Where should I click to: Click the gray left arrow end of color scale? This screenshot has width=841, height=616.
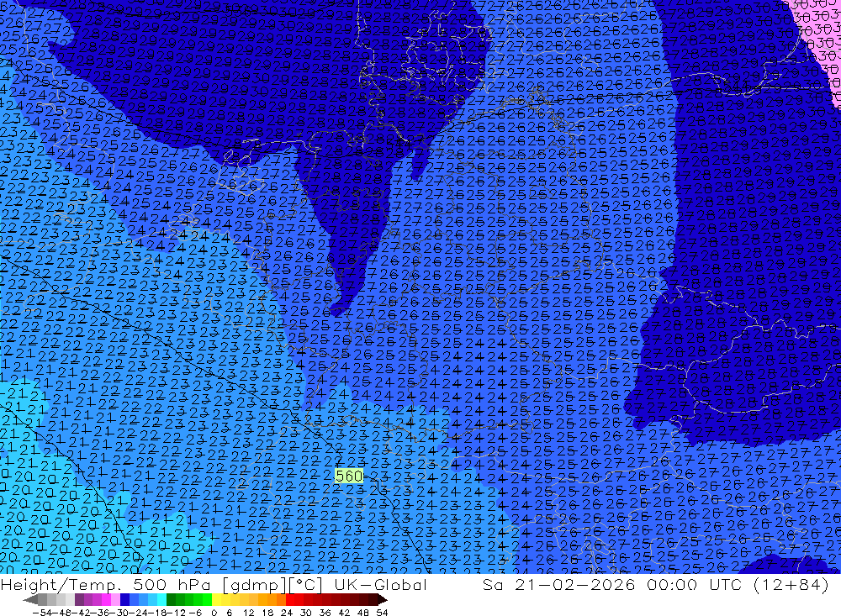coord(30,600)
